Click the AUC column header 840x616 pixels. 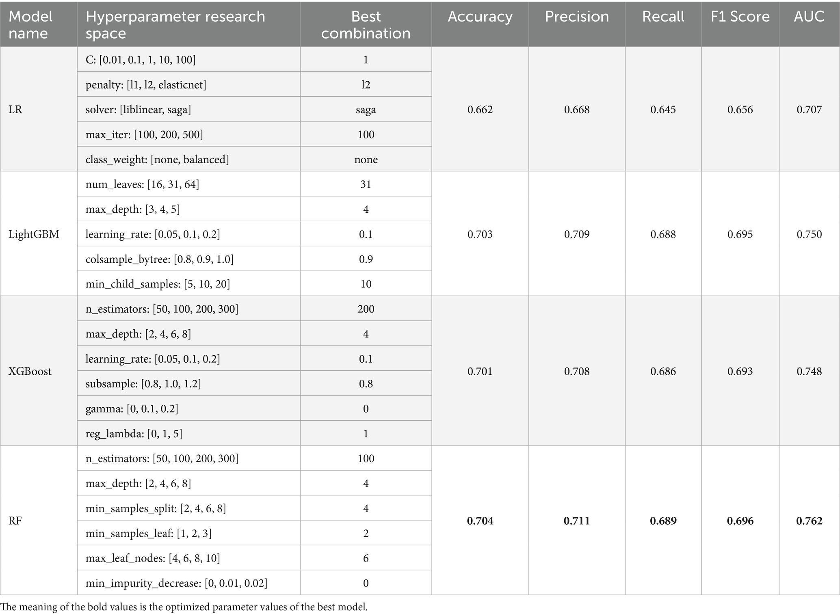809,17
